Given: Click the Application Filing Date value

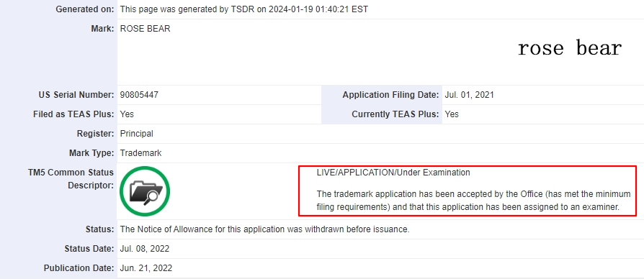Looking at the screenshot, I should (469, 95).
